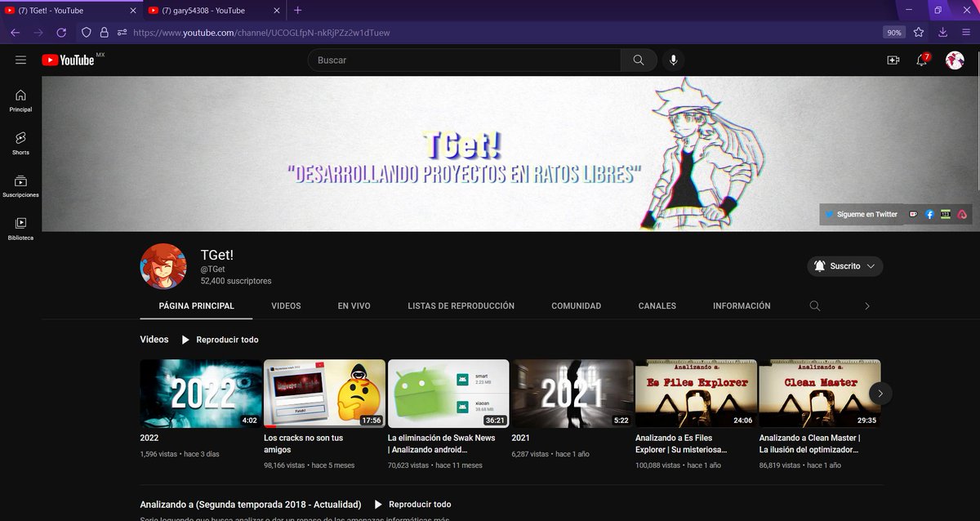Close the gary54308 - YouTube tab
980x521 pixels.
tap(277, 11)
